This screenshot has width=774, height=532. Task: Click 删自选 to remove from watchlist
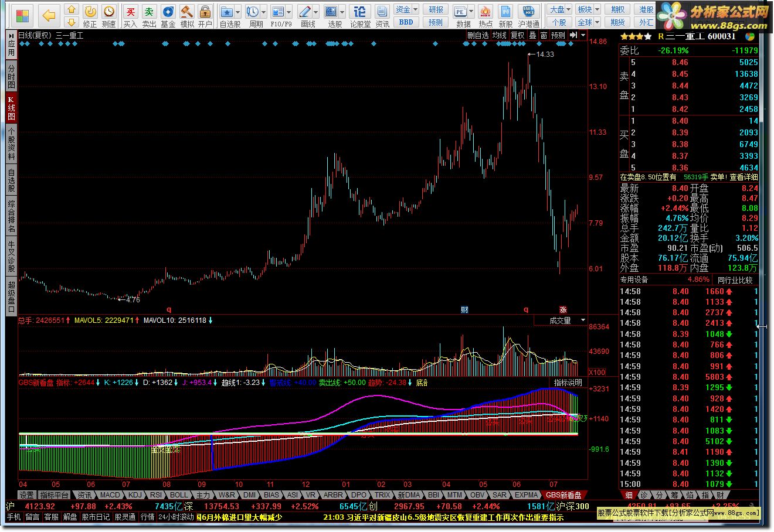(x=478, y=35)
